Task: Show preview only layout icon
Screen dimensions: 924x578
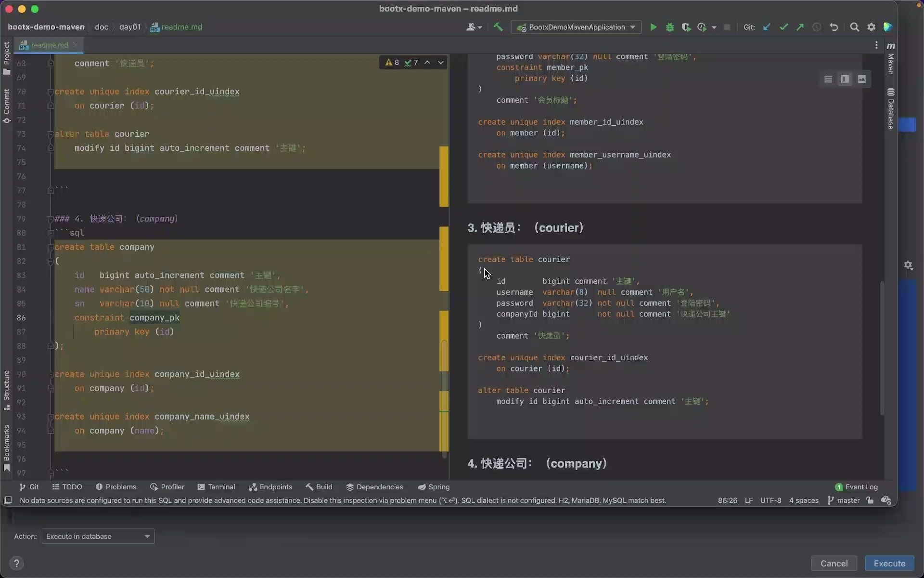Action: tap(861, 79)
